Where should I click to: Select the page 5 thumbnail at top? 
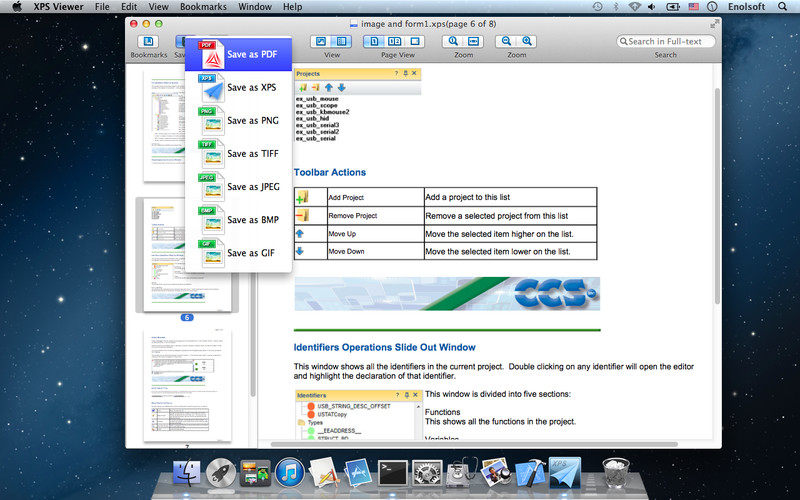click(x=164, y=127)
